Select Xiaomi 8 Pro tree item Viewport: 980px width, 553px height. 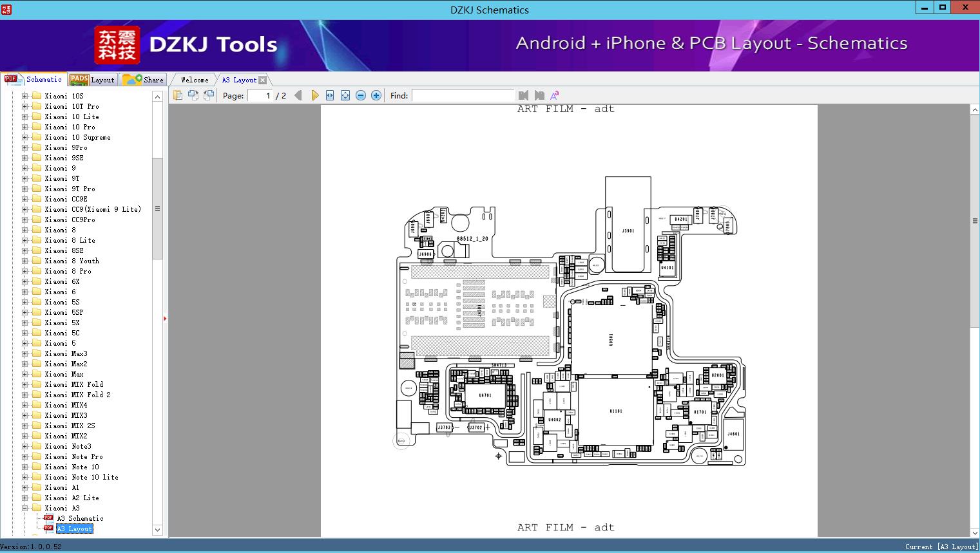[x=68, y=271]
